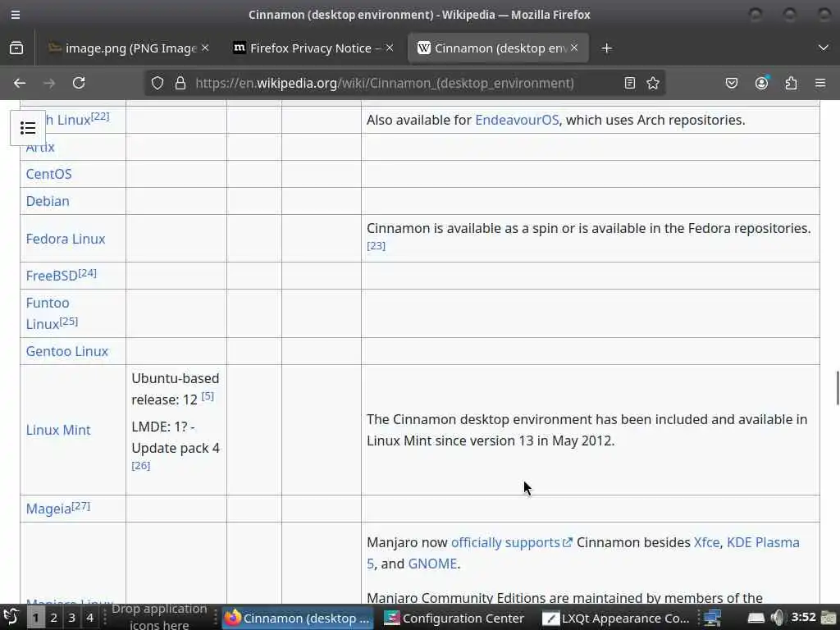Jump to citation 25 next to Funtoo
This screenshot has height=630, width=840.
coord(69,321)
